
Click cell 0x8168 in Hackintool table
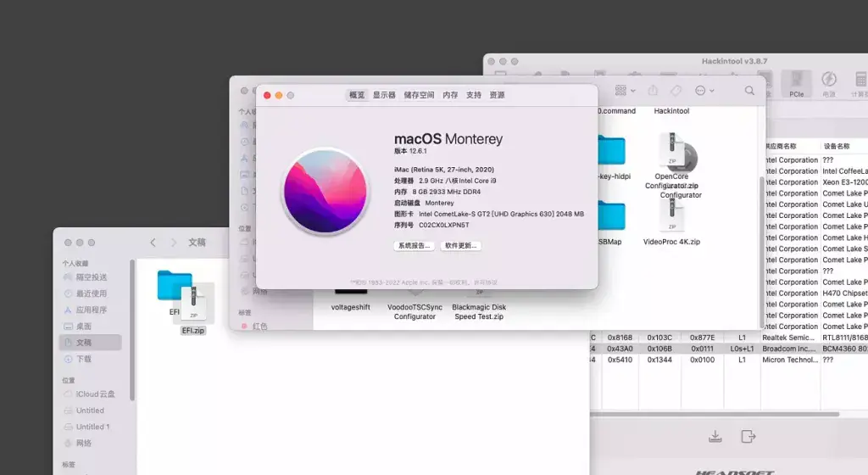[x=620, y=338]
